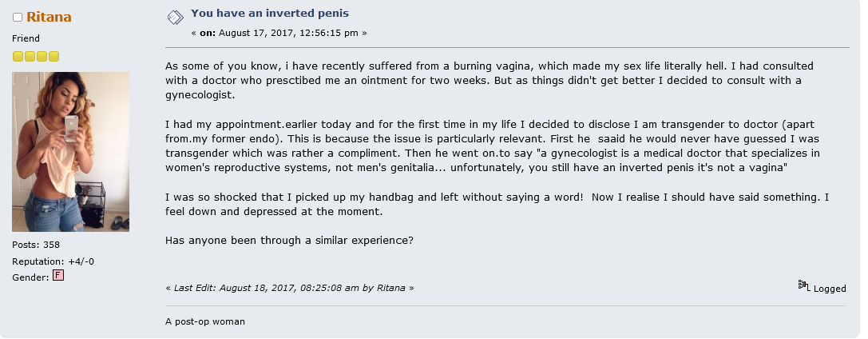
Task: Open the post title link about the inverted penis
Action: (270, 14)
